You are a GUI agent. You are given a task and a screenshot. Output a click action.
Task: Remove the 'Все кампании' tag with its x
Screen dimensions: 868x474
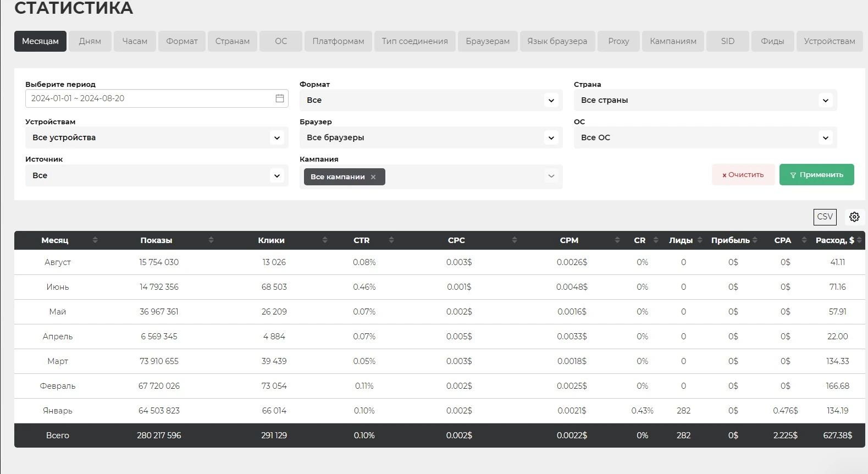(373, 177)
